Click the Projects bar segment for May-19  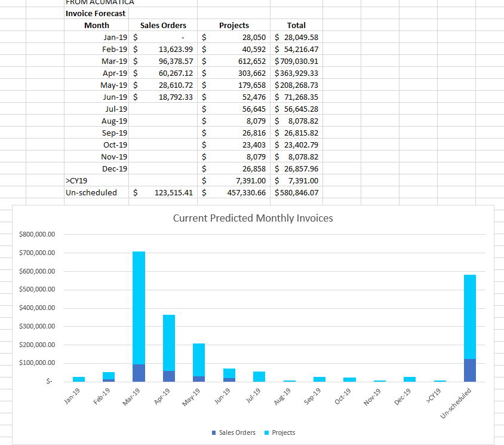[x=199, y=360]
